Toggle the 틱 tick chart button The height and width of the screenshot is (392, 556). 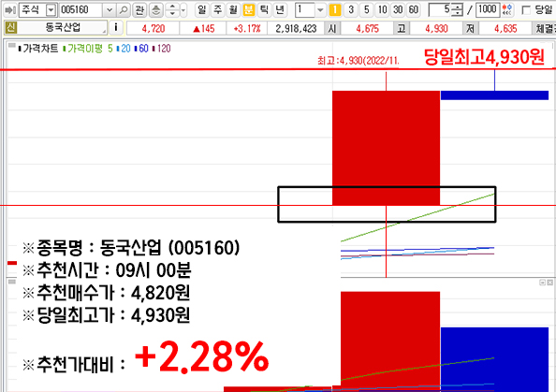(x=264, y=10)
